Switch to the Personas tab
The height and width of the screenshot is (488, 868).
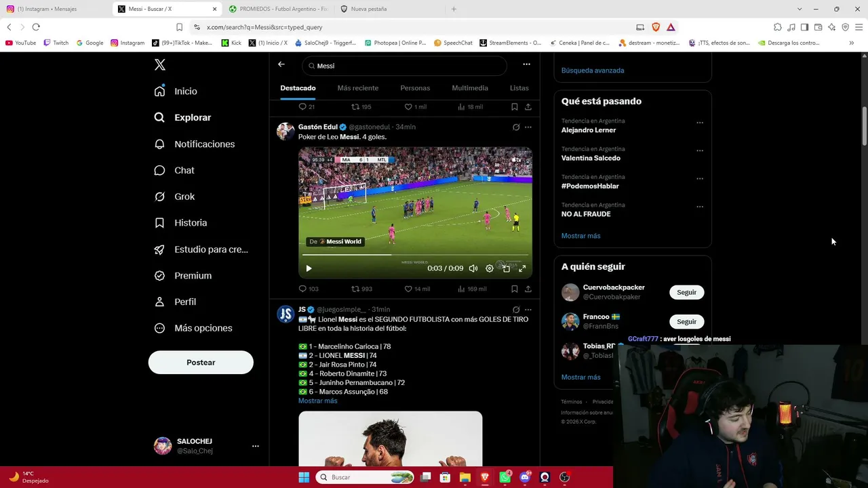[x=415, y=88]
